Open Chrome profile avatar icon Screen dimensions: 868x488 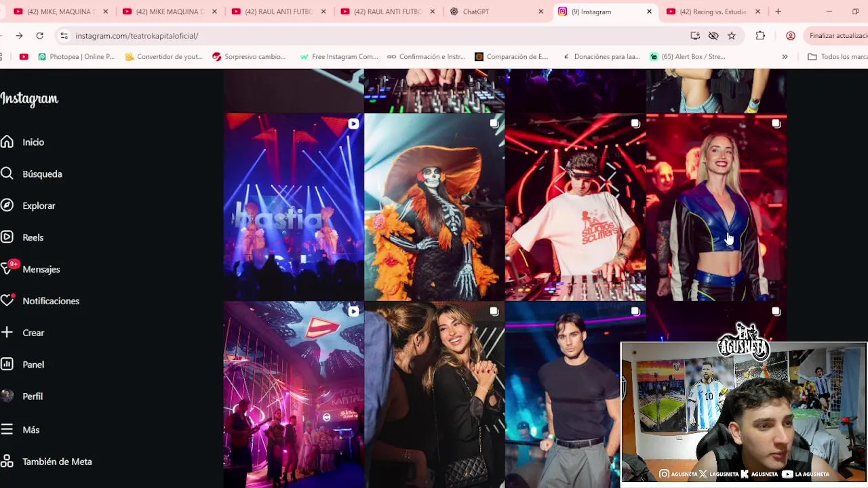pos(791,35)
